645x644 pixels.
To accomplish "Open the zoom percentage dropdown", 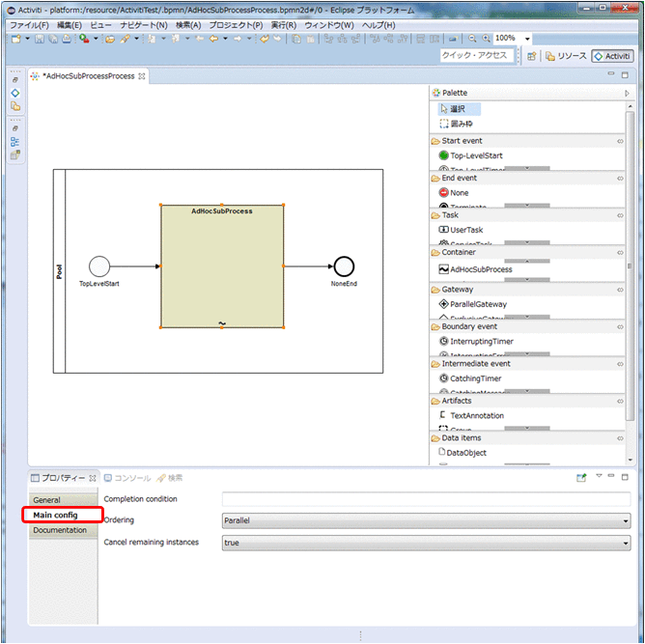I will tap(527, 39).
